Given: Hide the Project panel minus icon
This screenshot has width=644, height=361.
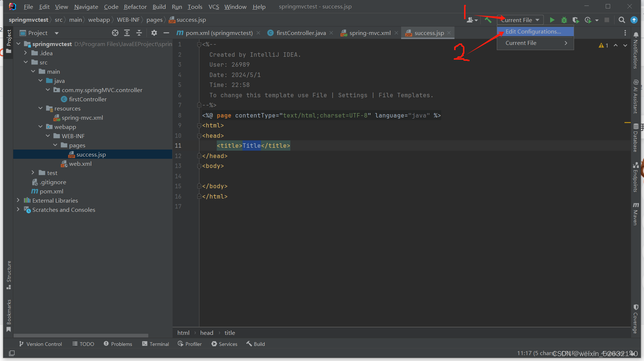Looking at the screenshot, I should coord(166,33).
